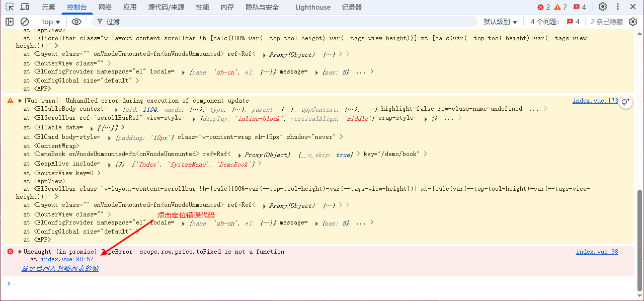
Task: Click the AI insight lightbulb on the warning
Action: point(625,102)
